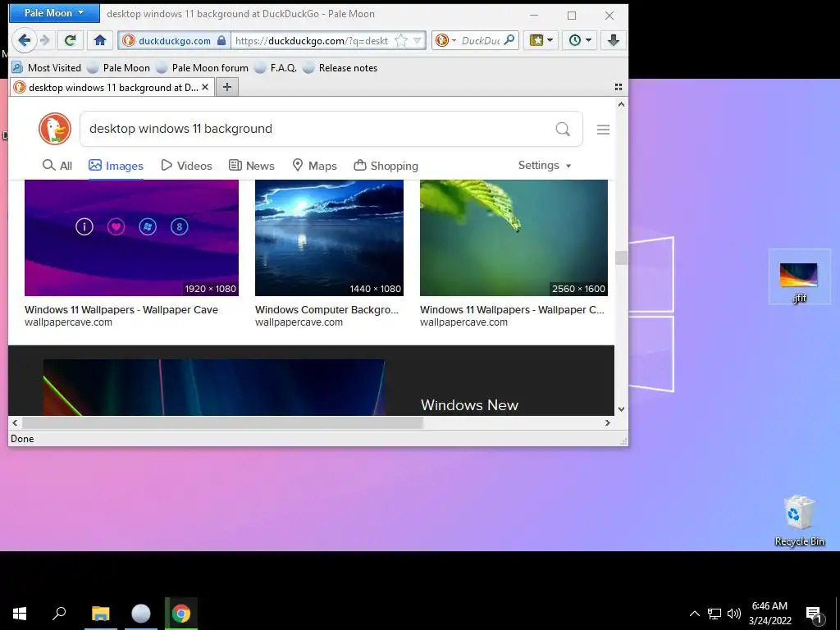Click the DuckDuckGo duck logo
Image resolution: width=840 pixels, height=630 pixels.
[55, 129]
